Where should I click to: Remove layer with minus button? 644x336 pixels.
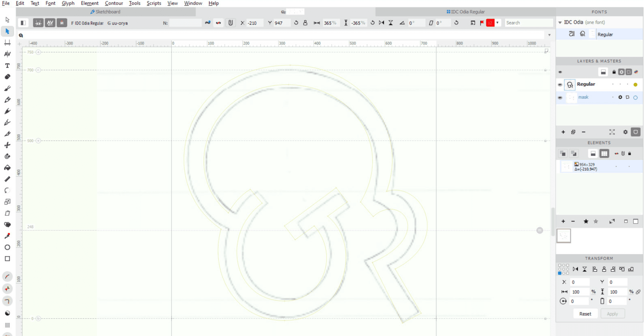point(584,132)
